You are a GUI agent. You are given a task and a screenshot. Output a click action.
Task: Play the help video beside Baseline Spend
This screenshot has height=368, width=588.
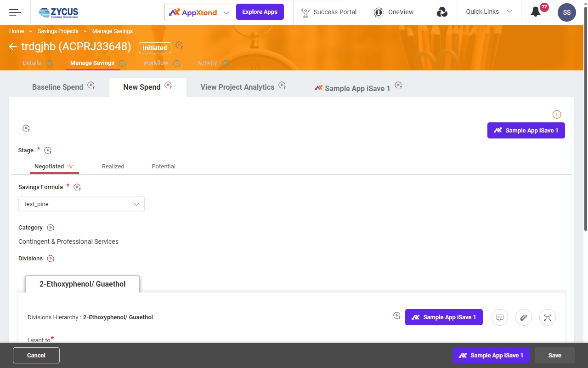91,85
